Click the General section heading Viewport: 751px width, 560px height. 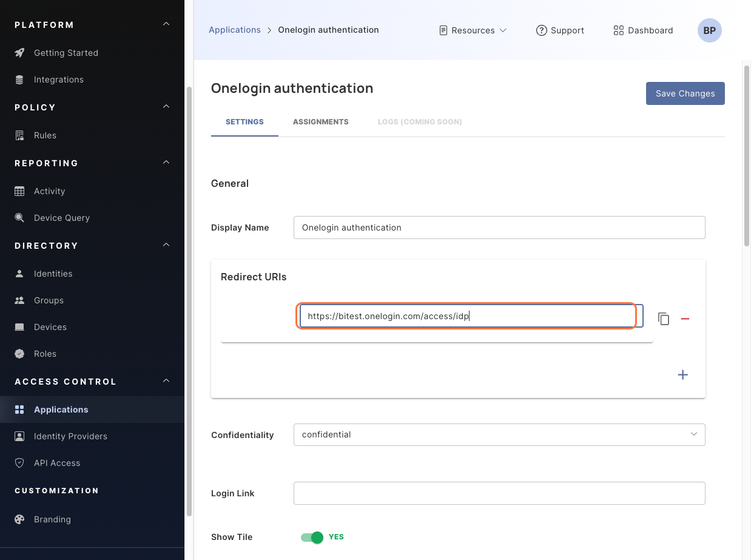(230, 183)
